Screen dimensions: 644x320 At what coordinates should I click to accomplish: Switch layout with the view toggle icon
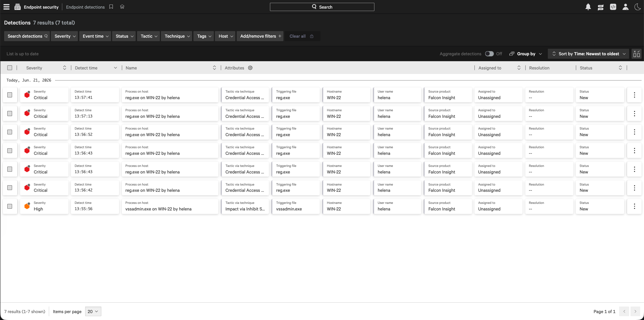tap(636, 54)
